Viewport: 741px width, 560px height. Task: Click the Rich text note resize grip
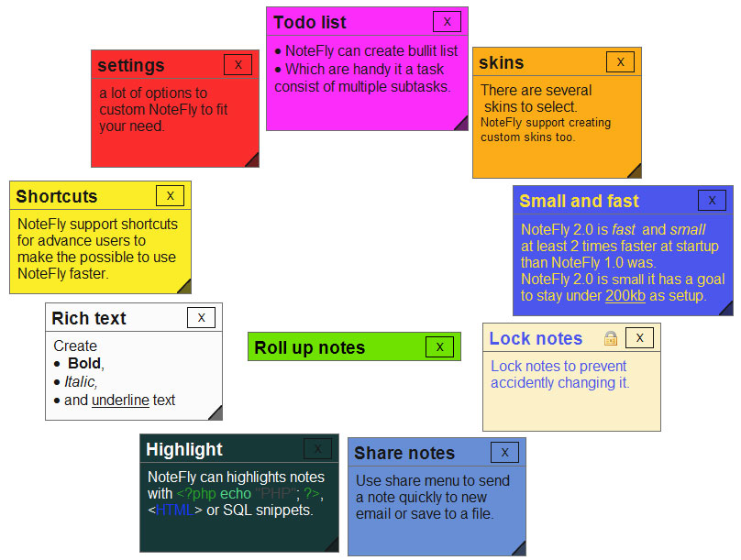(216, 413)
